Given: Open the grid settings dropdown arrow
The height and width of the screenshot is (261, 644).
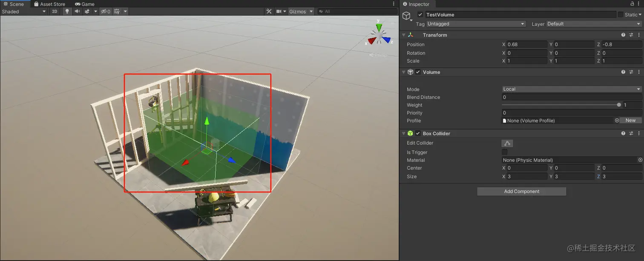Looking at the screenshot, I should click(x=125, y=11).
